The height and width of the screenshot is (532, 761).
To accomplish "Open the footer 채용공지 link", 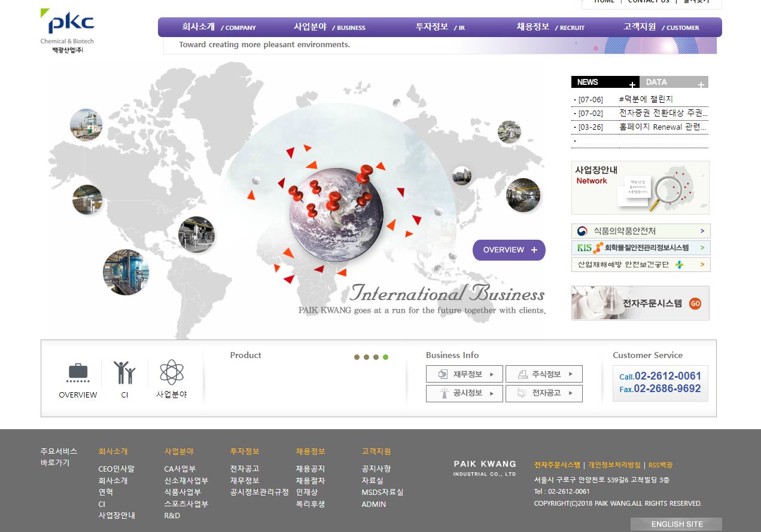I will tap(311, 469).
